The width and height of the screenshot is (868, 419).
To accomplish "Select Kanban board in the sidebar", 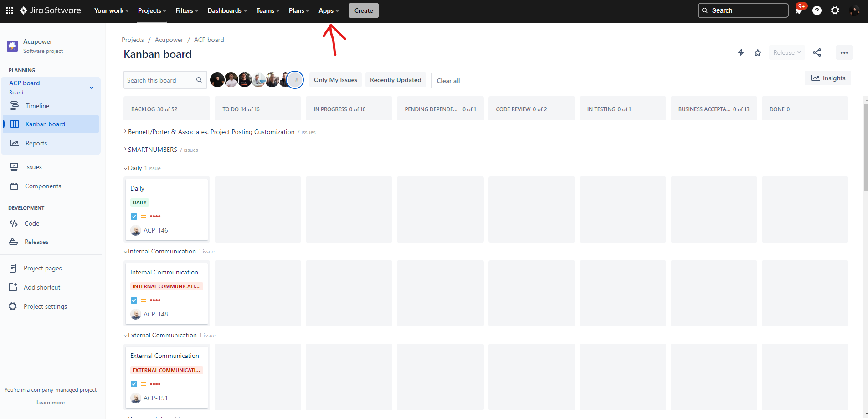I will pyautogui.click(x=51, y=124).
